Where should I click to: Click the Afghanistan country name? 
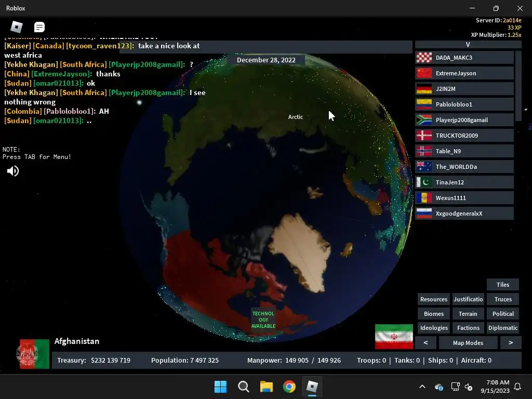(x=77, y=341)
